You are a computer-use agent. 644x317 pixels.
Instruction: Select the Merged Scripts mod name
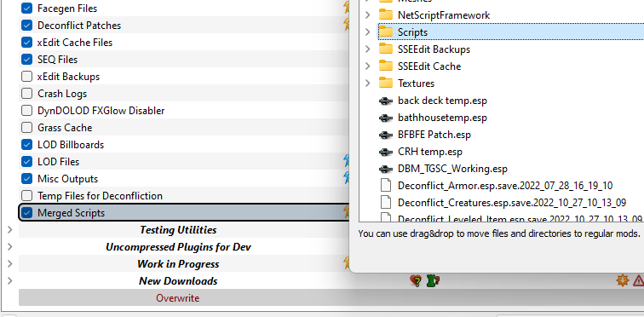click(x=71, y=213)
